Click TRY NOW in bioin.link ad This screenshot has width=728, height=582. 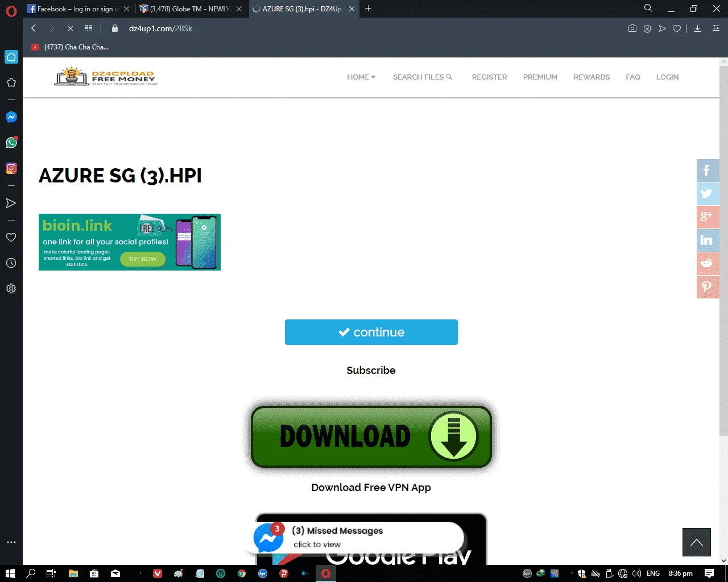142,259
